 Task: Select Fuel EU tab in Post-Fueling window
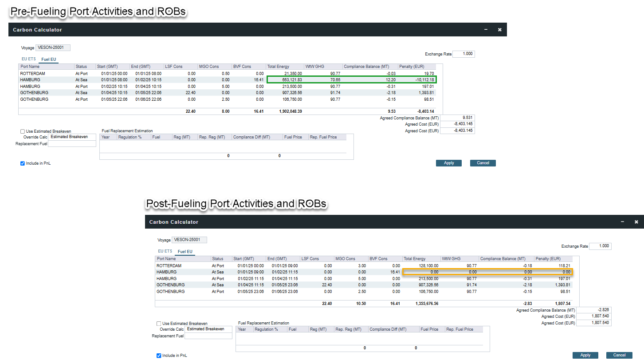click(185, 251)
